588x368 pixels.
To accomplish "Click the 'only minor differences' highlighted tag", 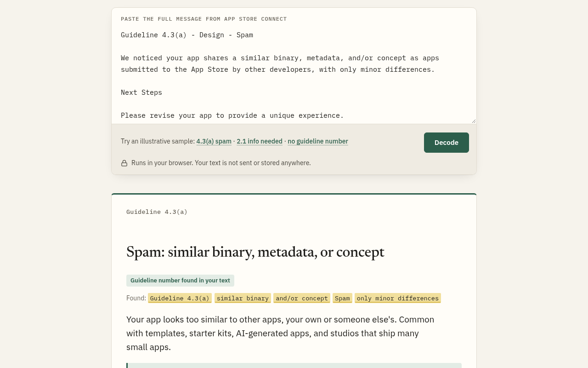I will tap(398, 298).
